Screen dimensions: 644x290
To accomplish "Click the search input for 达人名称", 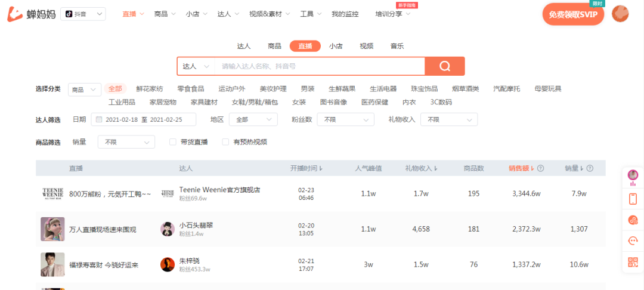I will [320, 66].
